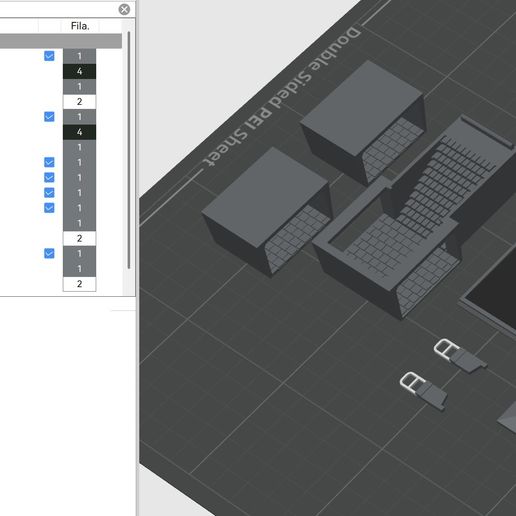Click the object list vertical scrollbar
Viewport: 516px width, 516px height.
tap(129, 150)
